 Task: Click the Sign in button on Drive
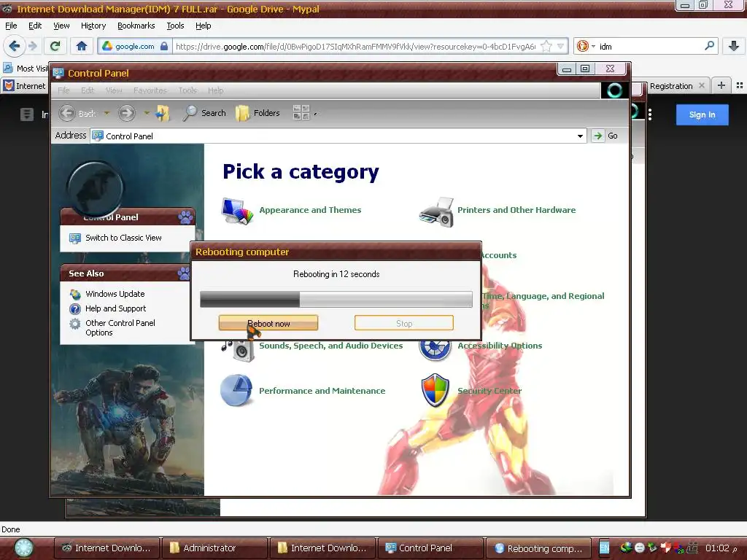(703, 114)
